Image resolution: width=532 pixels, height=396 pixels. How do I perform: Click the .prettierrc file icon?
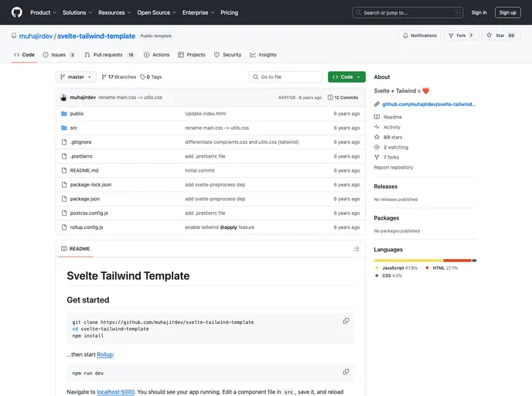point(63,156)
